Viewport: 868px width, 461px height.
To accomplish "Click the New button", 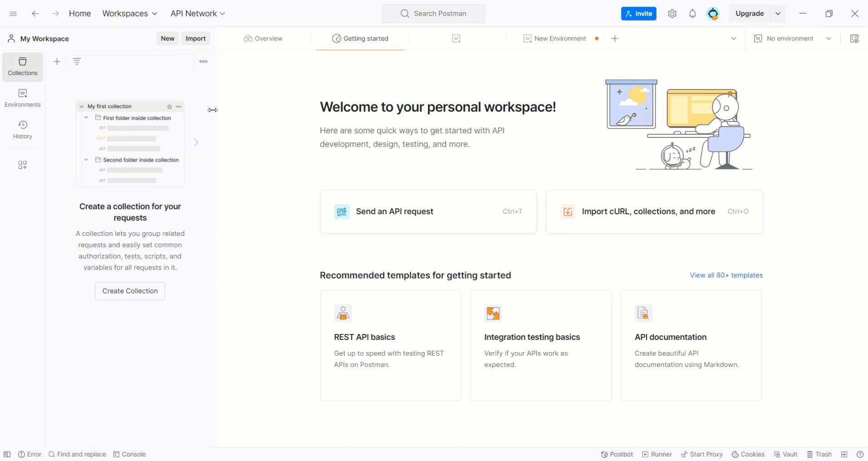I will (168, 39).
